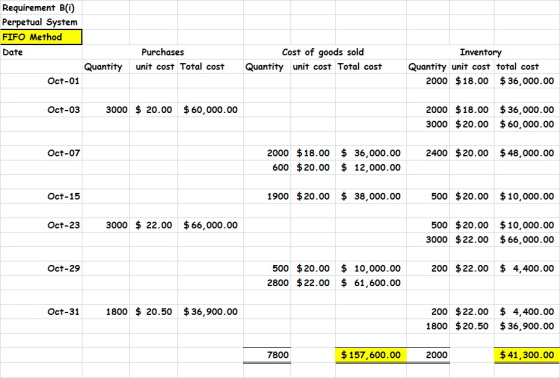This screenshot has width=560, height=378.
Task: Click Oct-01 inventory quantity '2000'
Action: tap(428, 81)
